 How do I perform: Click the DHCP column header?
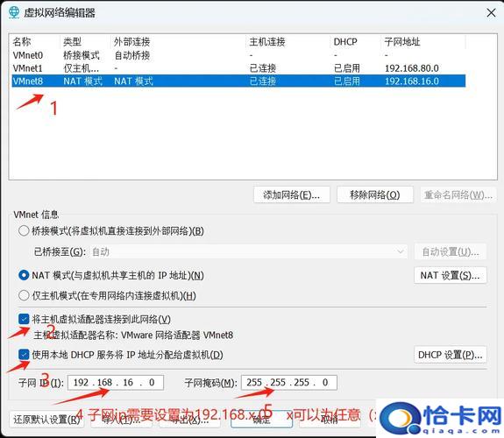tap(356, 42)
